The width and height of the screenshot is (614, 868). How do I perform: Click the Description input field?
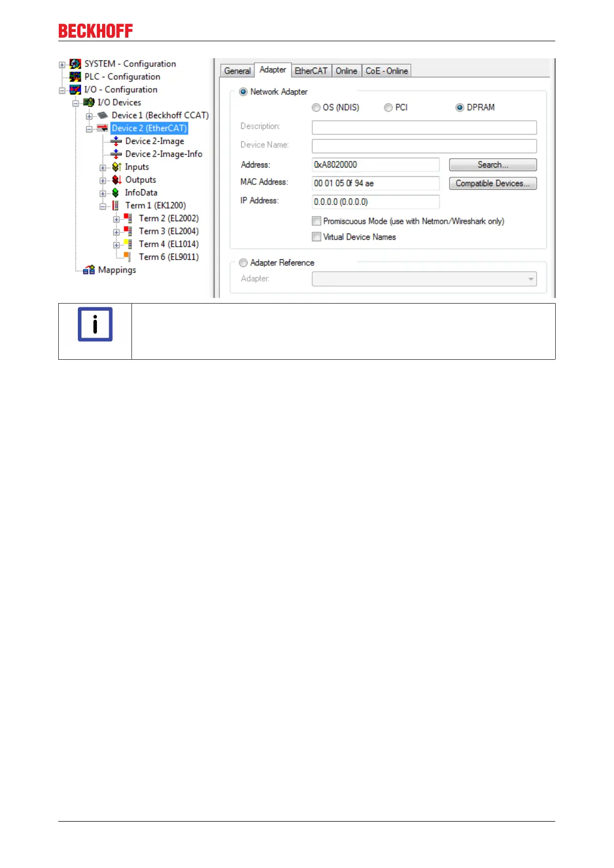coord(424,127)
